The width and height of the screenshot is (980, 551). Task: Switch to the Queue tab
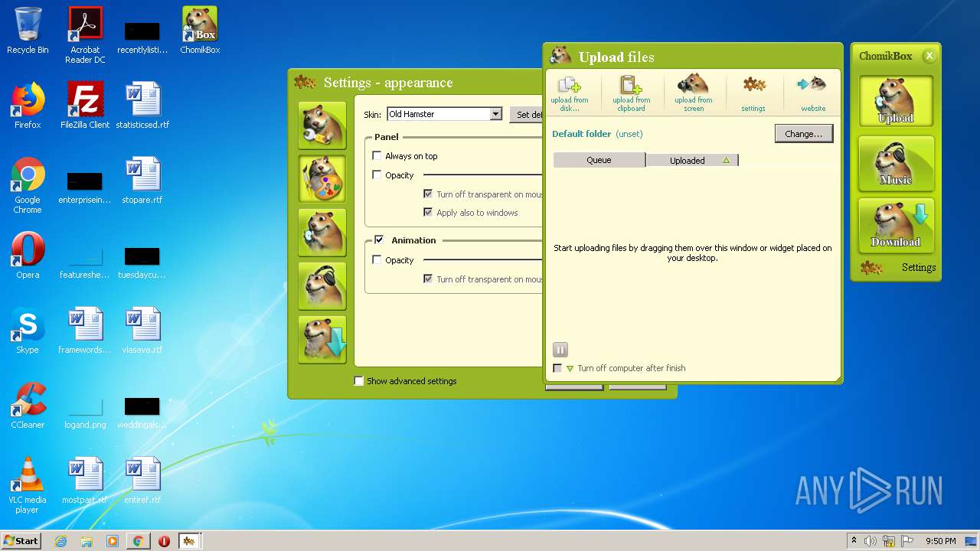click(x=599, y=160)
